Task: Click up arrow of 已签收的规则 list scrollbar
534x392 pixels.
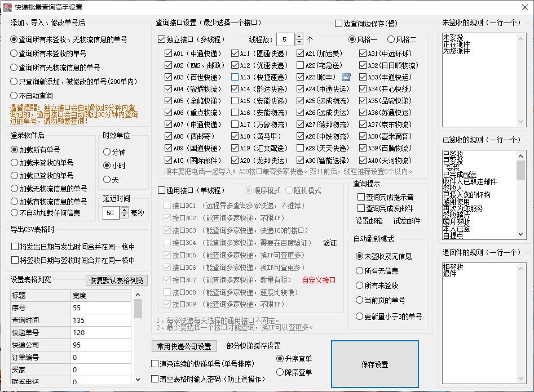Action: (520, 156)
